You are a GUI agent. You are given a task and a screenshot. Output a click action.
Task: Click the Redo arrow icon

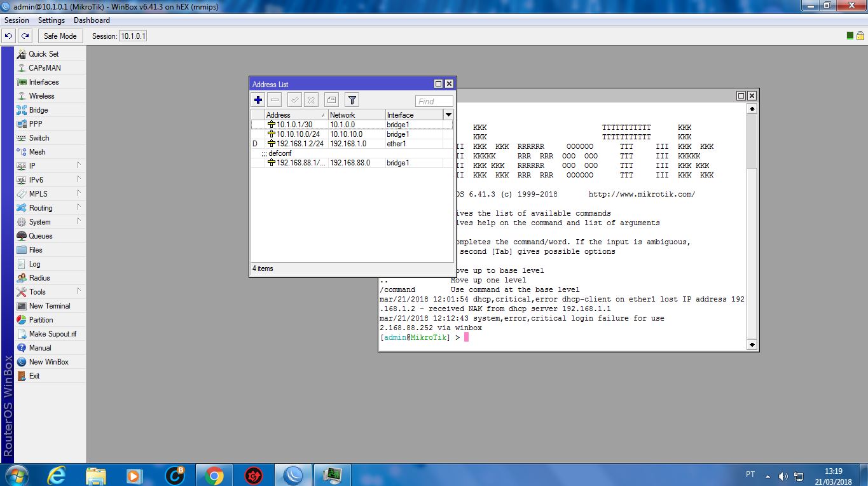click(25, 36)
